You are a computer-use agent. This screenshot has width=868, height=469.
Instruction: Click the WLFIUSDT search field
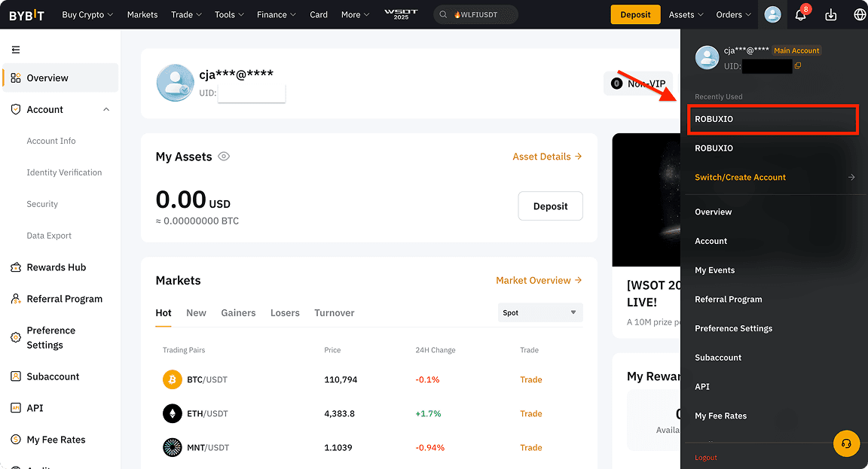(475, 14)
